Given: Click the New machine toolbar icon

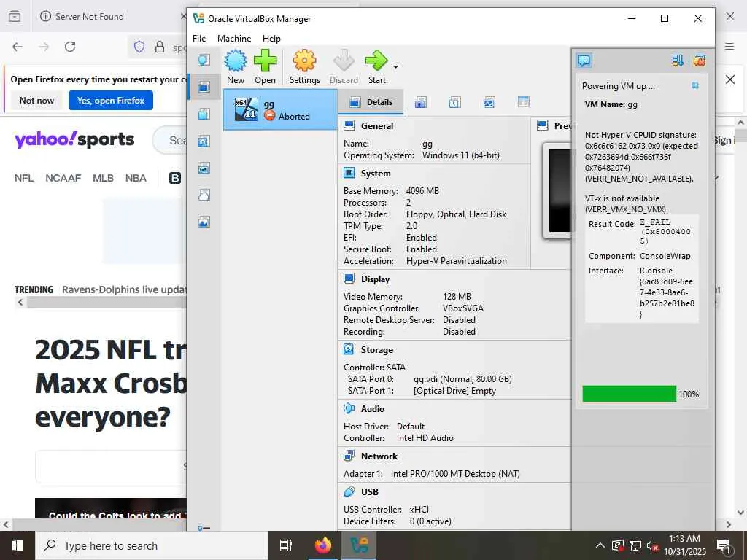Looking at the screenshot, I should tap(236, 61).
